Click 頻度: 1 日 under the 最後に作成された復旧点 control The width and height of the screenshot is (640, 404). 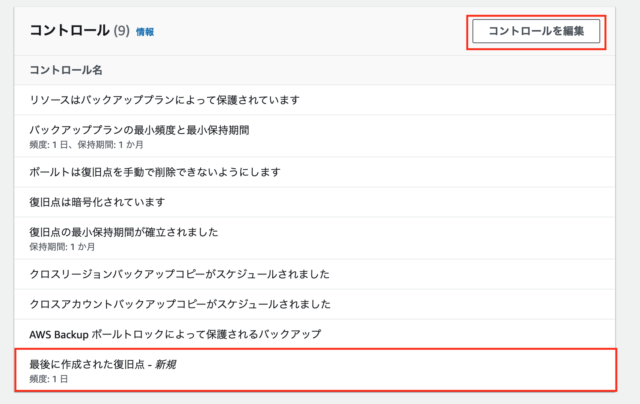tap(49, 379)
